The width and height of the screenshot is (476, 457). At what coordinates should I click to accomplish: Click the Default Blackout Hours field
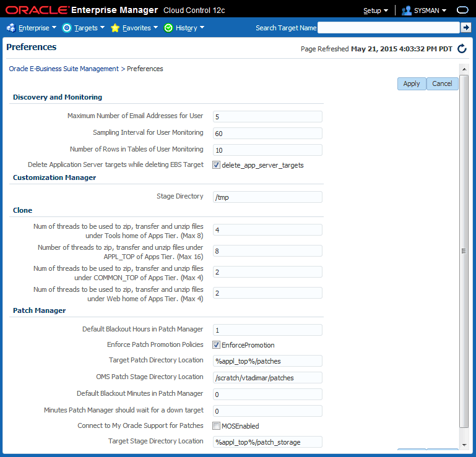[x=267, y=330]
